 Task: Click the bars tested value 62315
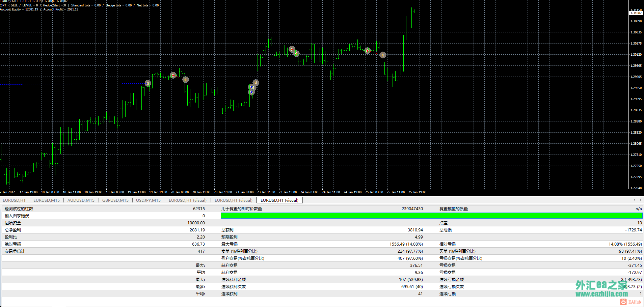199,209
